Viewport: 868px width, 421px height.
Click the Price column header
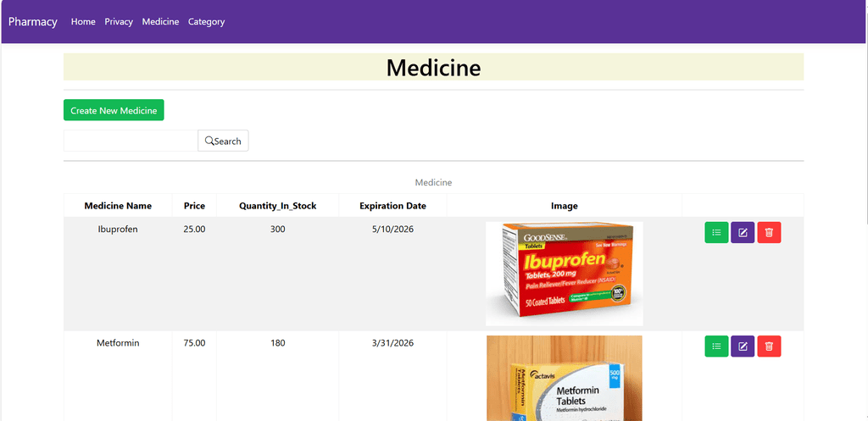point(194,206)
